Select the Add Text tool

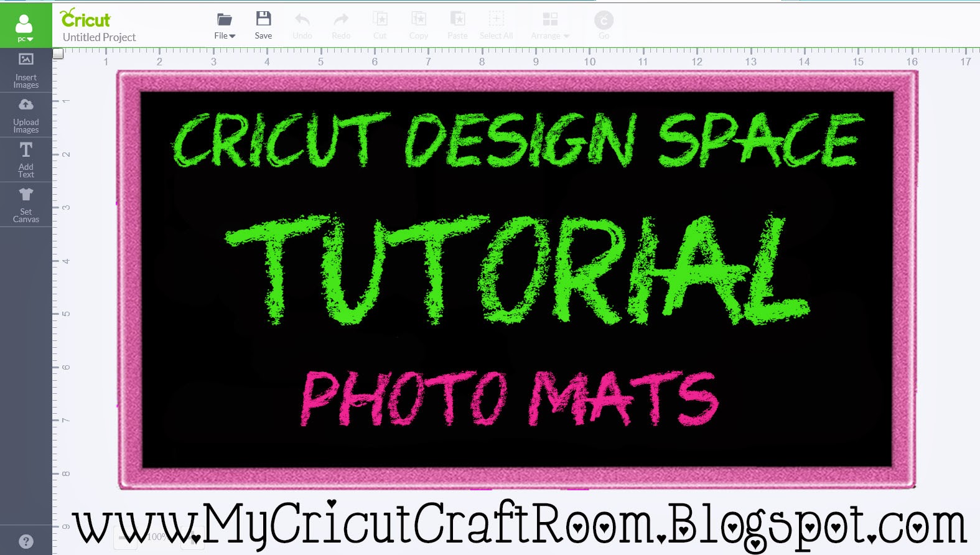click(x=26, y=160)
